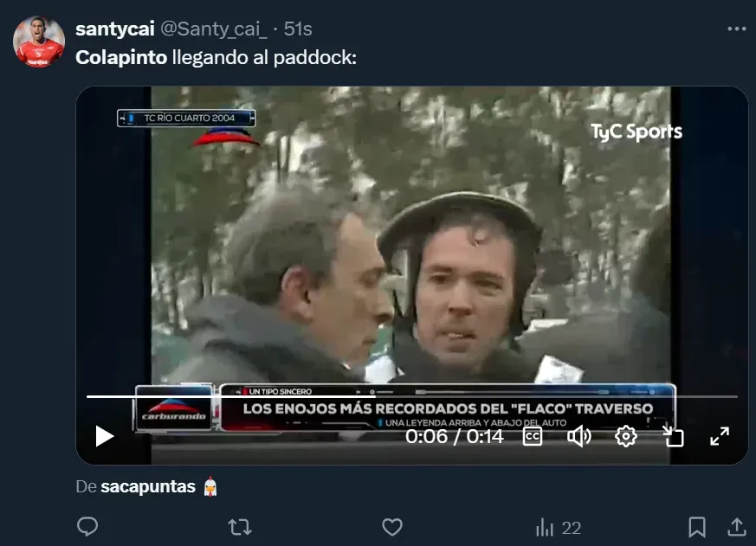Click the sacapuntas source link

pos(148,486)
